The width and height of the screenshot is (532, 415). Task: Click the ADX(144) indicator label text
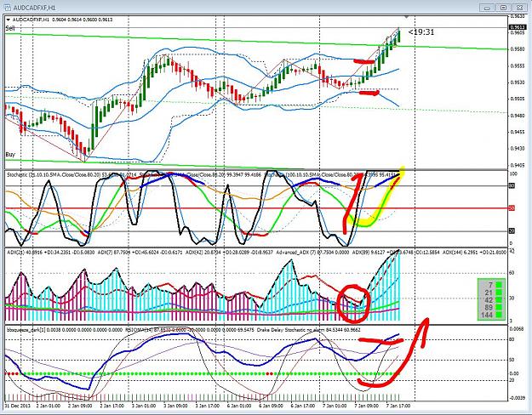pyautogui.click(x=475, y=253)
